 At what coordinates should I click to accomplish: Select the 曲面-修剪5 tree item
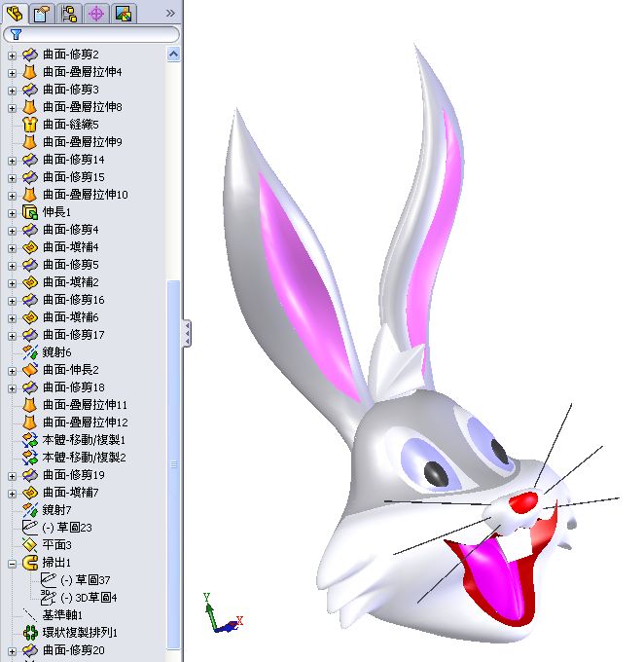pos(71,265)
